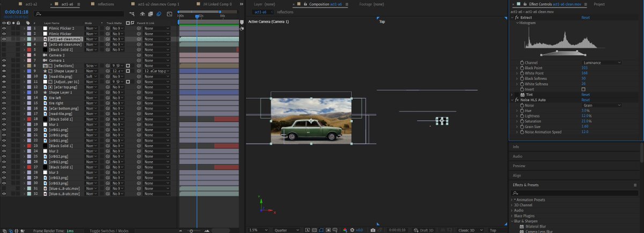644x233 pixels.
Task: Toggle the fast previews icon in viewer
Action: pyautogui.click(x=309, y=230)
